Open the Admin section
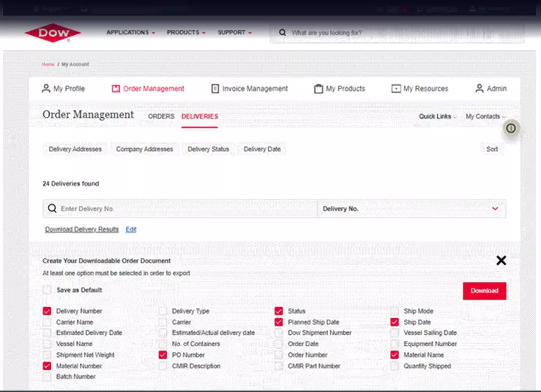 [491, 89]
